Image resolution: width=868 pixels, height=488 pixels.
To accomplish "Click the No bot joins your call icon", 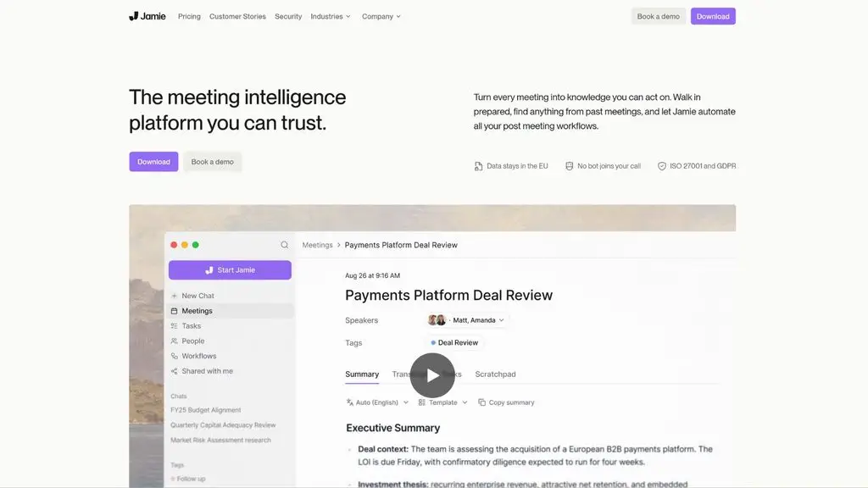I will click(x=569, y=166).
